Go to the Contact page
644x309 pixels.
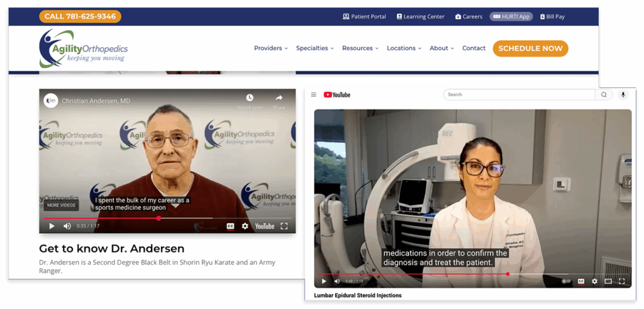point(474,48)
